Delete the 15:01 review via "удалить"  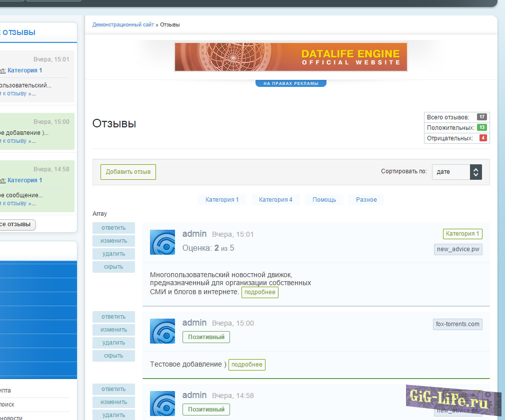click(113, 254)
